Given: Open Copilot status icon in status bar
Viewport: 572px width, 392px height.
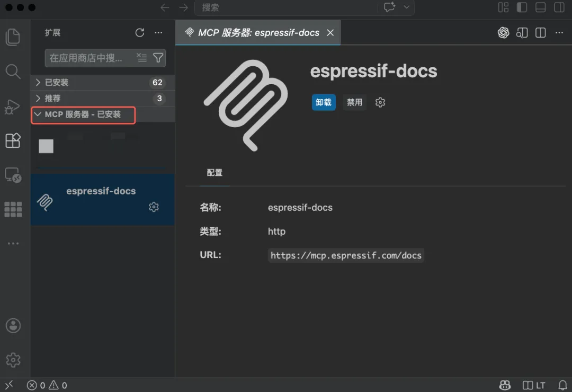Looking at the screenshot, I should pos(505,385).
